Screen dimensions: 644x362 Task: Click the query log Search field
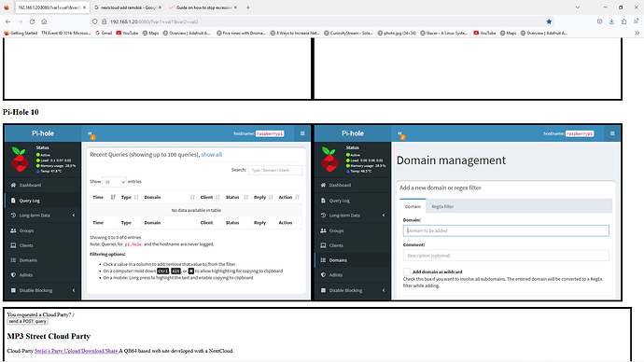pos(275,170)
